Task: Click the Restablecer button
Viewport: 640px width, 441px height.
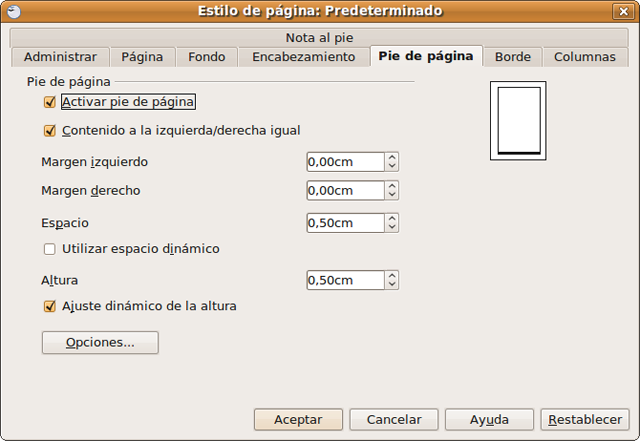Action: tap(585, 420)
